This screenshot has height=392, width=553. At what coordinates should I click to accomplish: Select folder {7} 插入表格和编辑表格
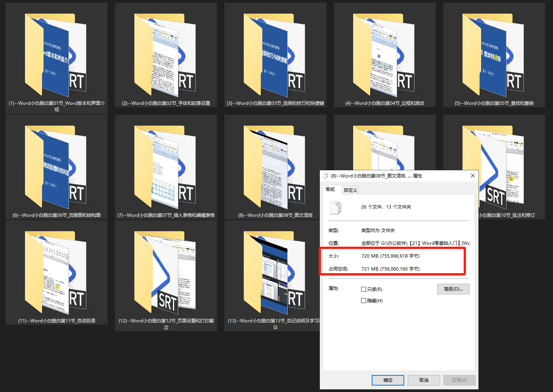[x=165, y=167]
